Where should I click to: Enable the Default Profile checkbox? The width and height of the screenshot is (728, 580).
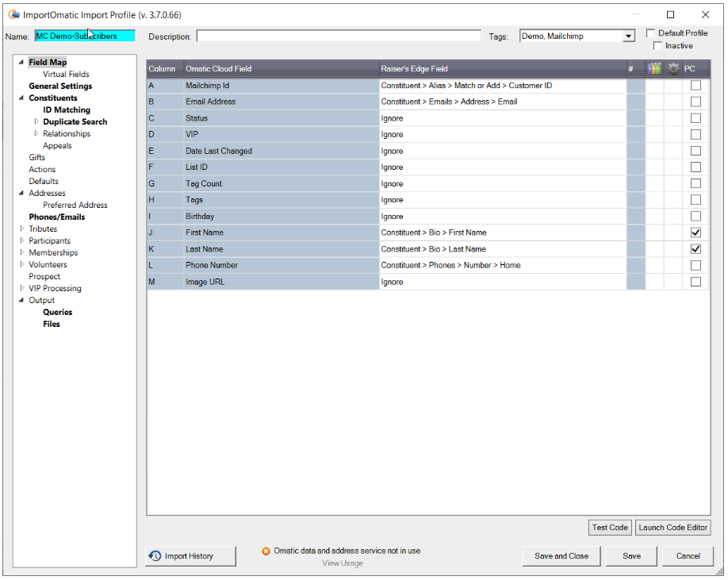click(x=650, y=33)
